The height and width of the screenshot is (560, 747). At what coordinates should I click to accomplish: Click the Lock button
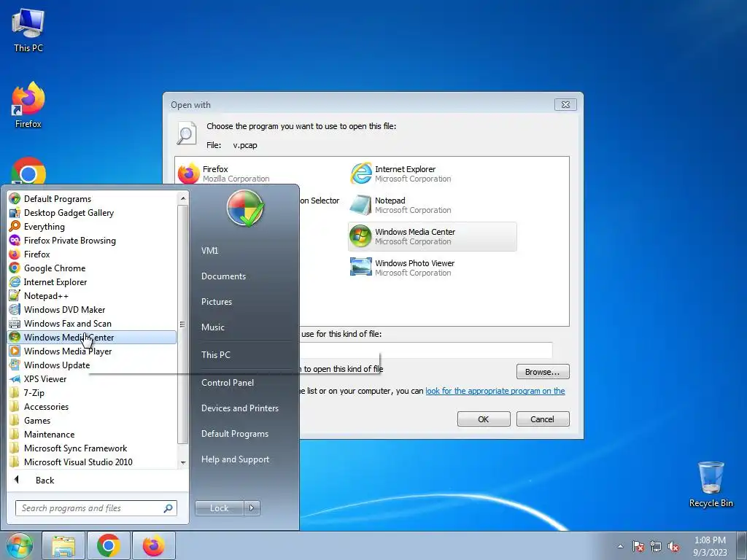[219, 508]
